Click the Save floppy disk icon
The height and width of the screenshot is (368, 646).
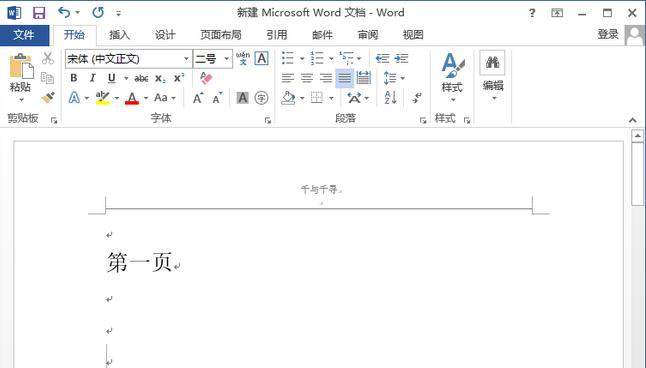[39, 13]
